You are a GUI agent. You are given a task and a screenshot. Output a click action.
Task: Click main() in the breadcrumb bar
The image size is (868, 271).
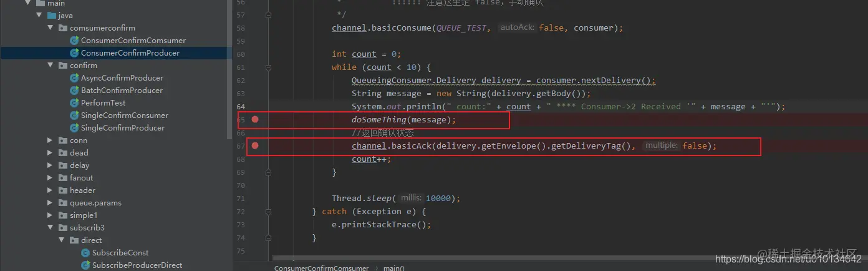[393, 267]
